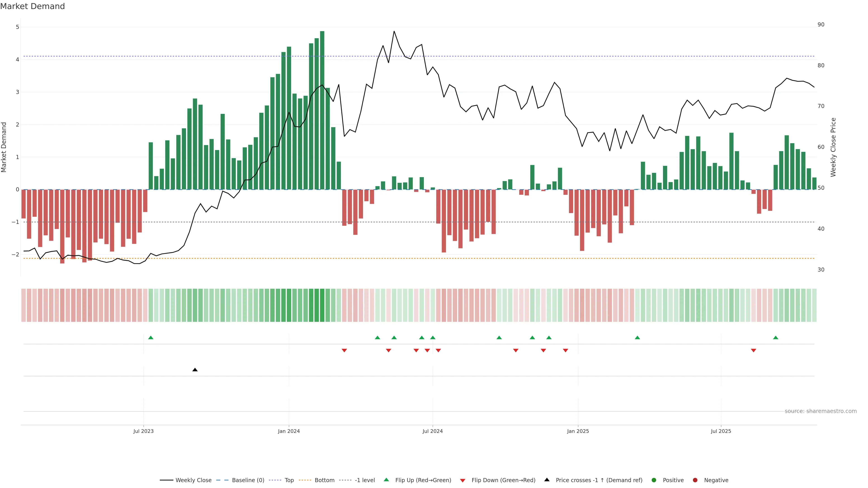Click red Flip Down triangle in legend
The image size is (868, 488).
(463, 481)
